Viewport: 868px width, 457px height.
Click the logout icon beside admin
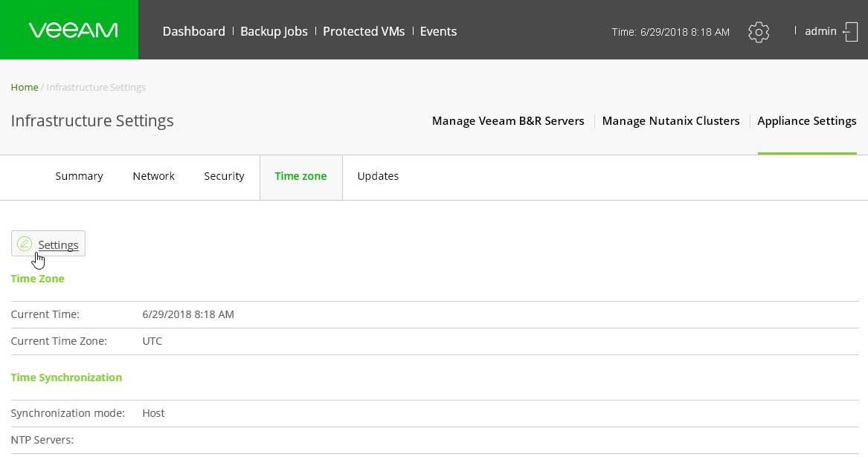click(x=850, y=32)
